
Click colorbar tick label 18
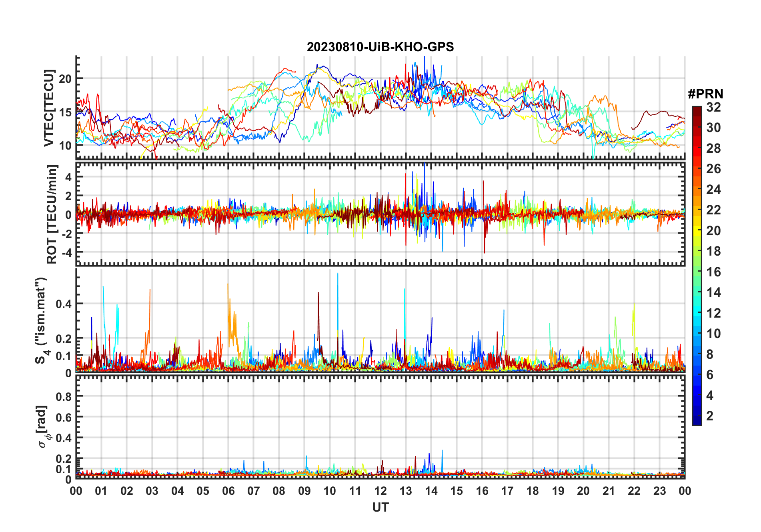[713, 251]
